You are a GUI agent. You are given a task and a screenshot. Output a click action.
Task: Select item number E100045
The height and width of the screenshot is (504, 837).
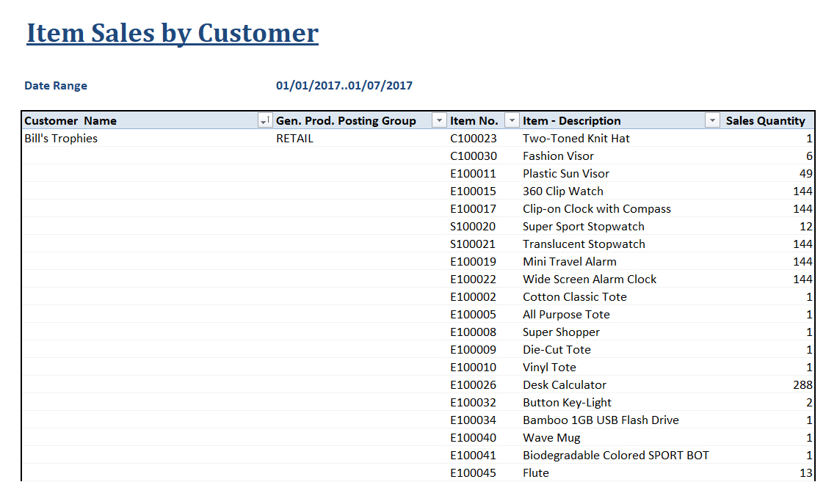click(473, 472)
